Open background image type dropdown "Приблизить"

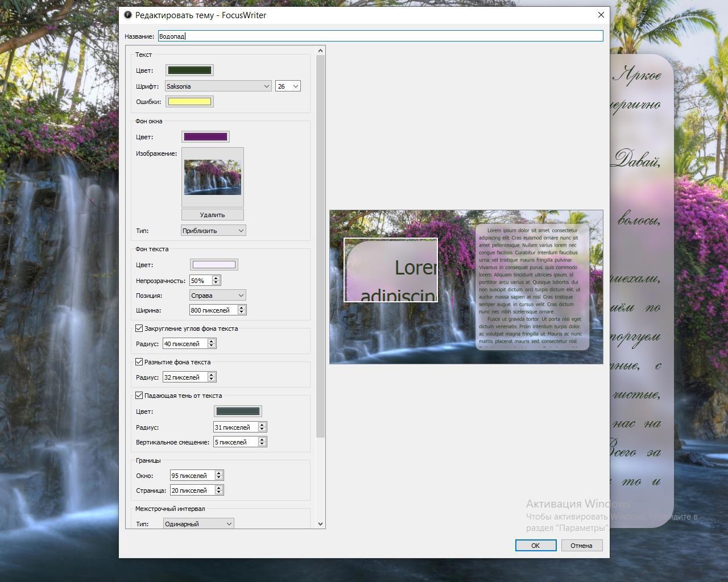[x=213, y=231]
